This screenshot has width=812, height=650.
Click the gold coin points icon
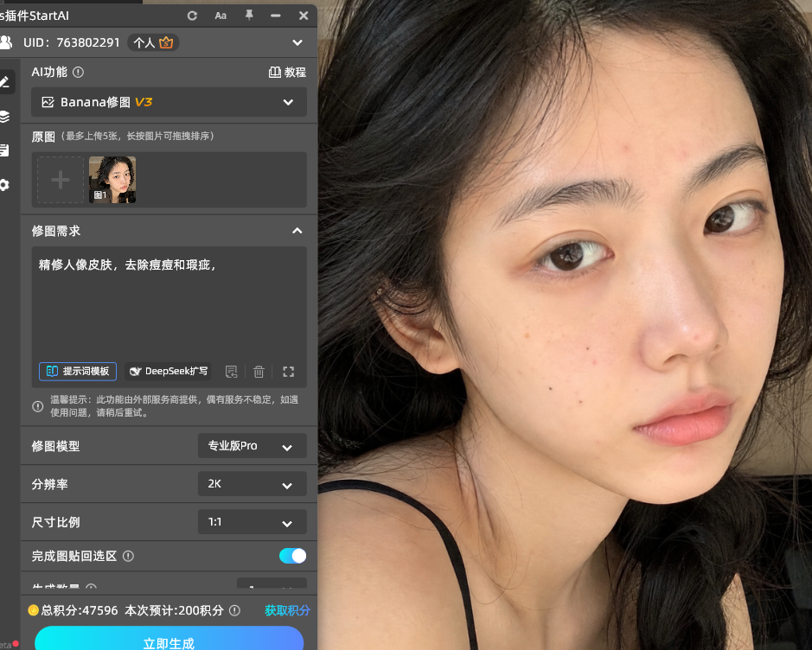(x=34, y=610)
